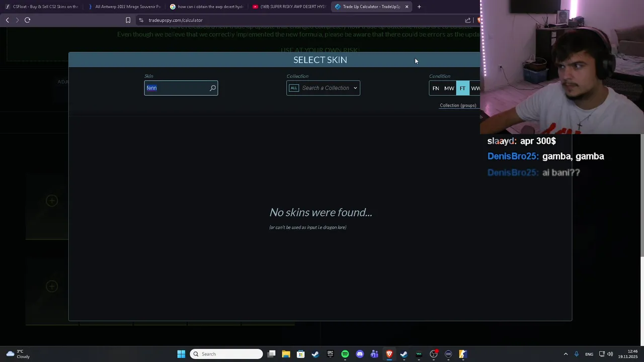Open OBS Studio from the taskbar
This screenshot has height=362, width=644.
434,354
